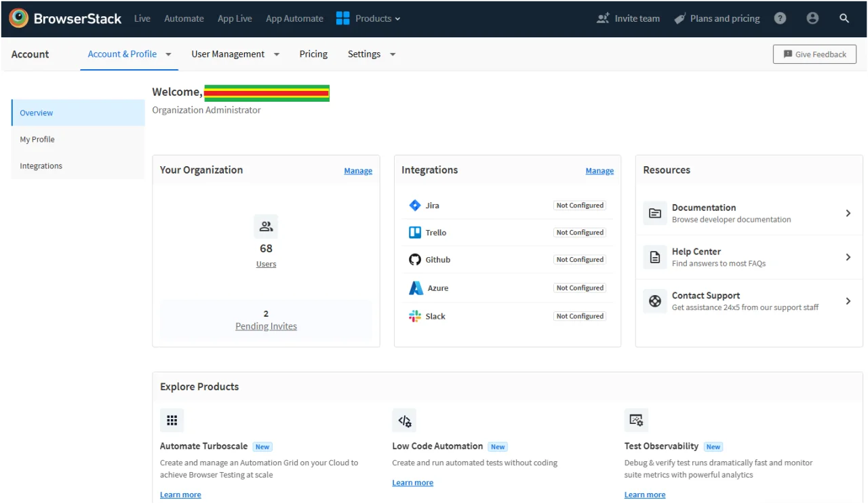Image resolution: width=868 pixels, height=504 pixels.
Task: Open Help Center via its chevron arrow
Action: tap(848, 257)
